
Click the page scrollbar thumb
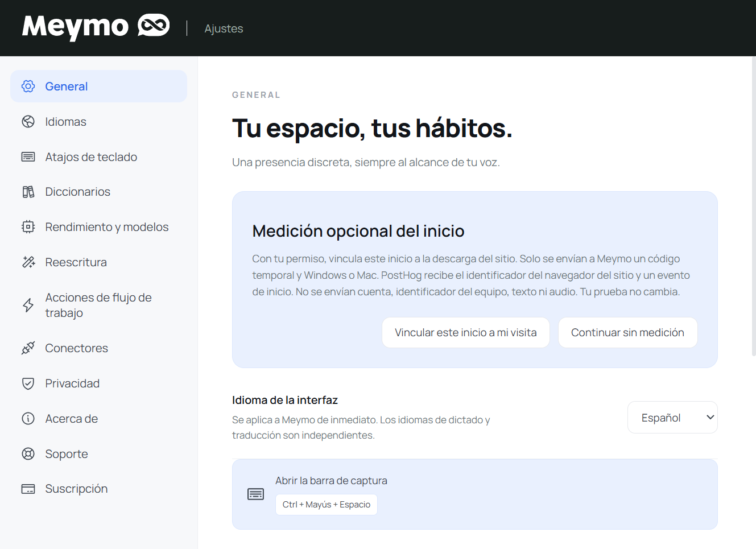(x=754, y=206)
